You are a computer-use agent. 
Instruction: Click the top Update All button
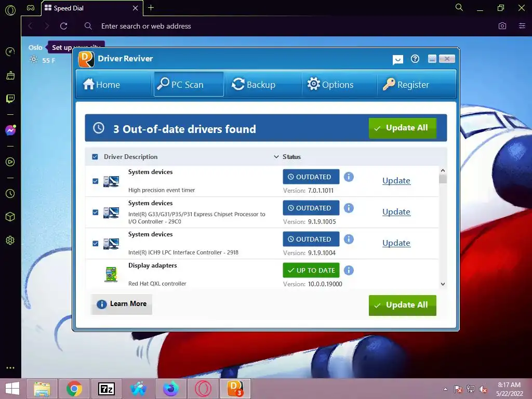(x=403, y=128)
